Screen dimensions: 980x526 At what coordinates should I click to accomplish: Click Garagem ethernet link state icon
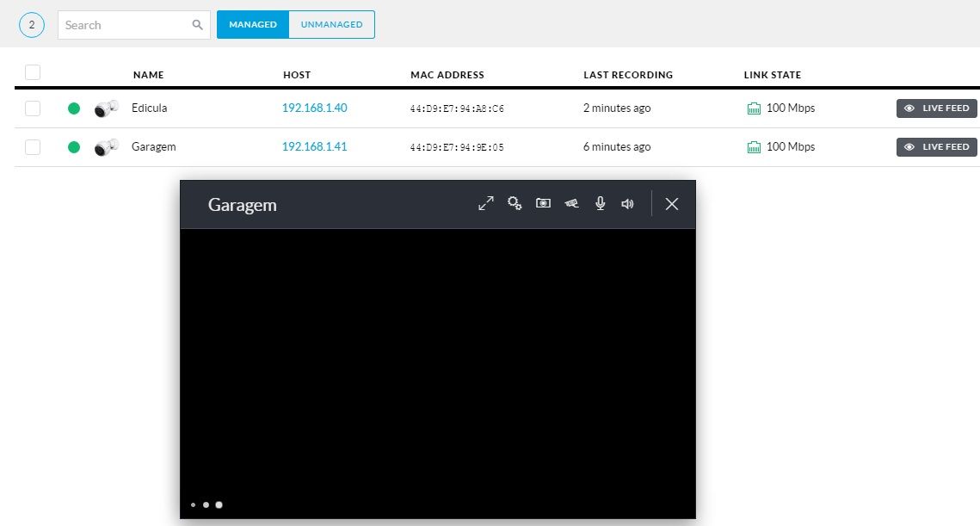click(x=755, y=147)
